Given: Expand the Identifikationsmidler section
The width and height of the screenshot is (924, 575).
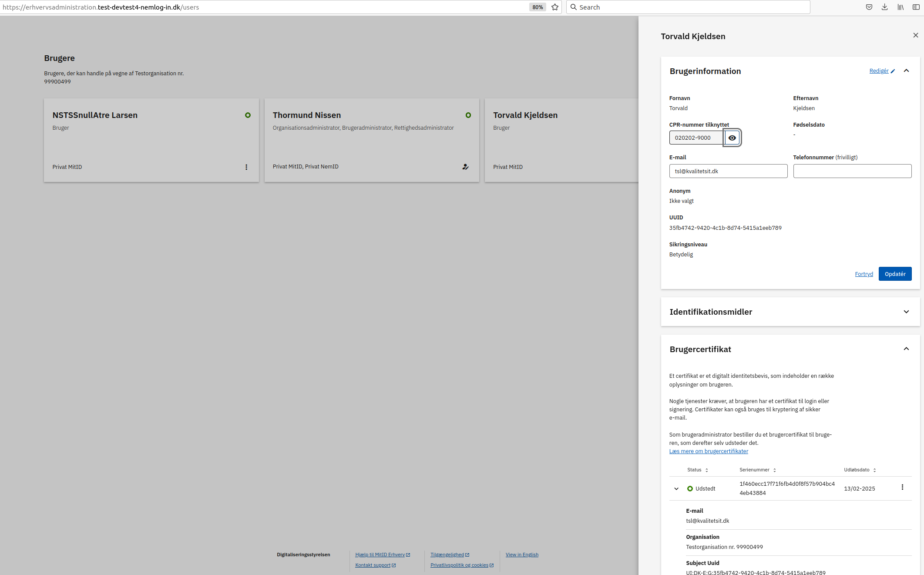Looking at the screenshot, I should (906, 312).
